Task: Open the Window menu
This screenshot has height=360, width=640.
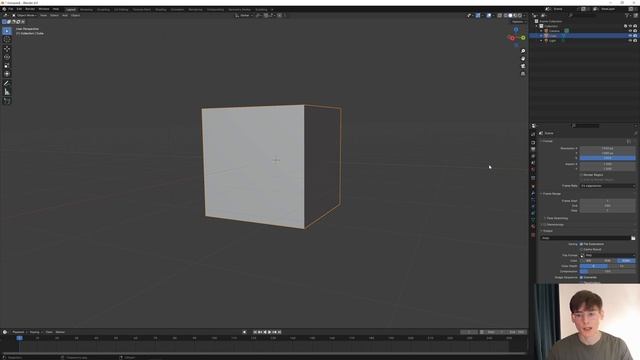Action: click(44, 9)
